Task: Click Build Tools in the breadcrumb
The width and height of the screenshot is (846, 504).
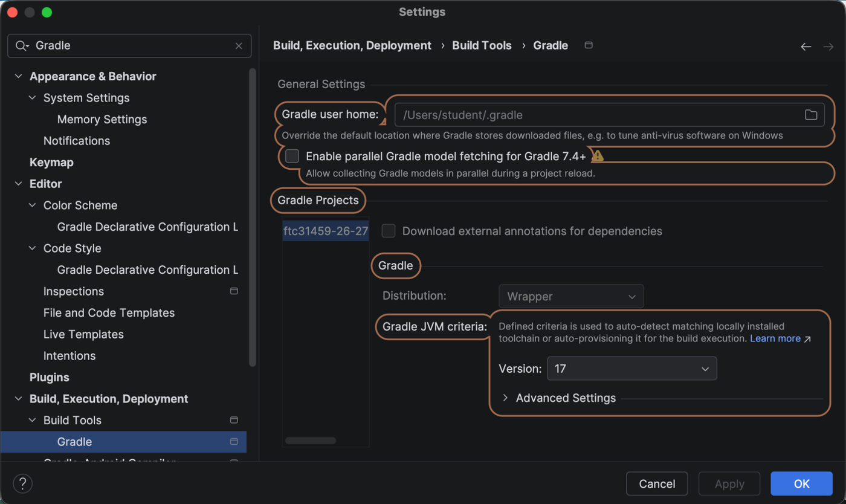Action: point(482,45)
